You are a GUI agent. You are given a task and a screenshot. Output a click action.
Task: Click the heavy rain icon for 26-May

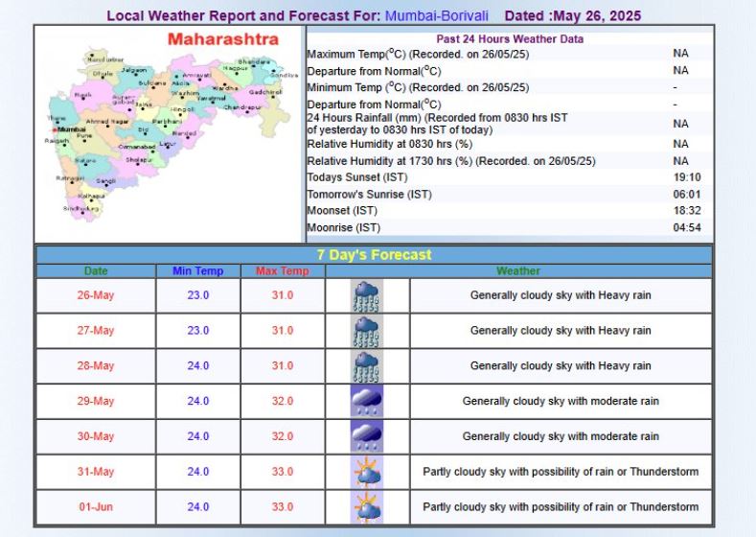(x=366, y=295)
